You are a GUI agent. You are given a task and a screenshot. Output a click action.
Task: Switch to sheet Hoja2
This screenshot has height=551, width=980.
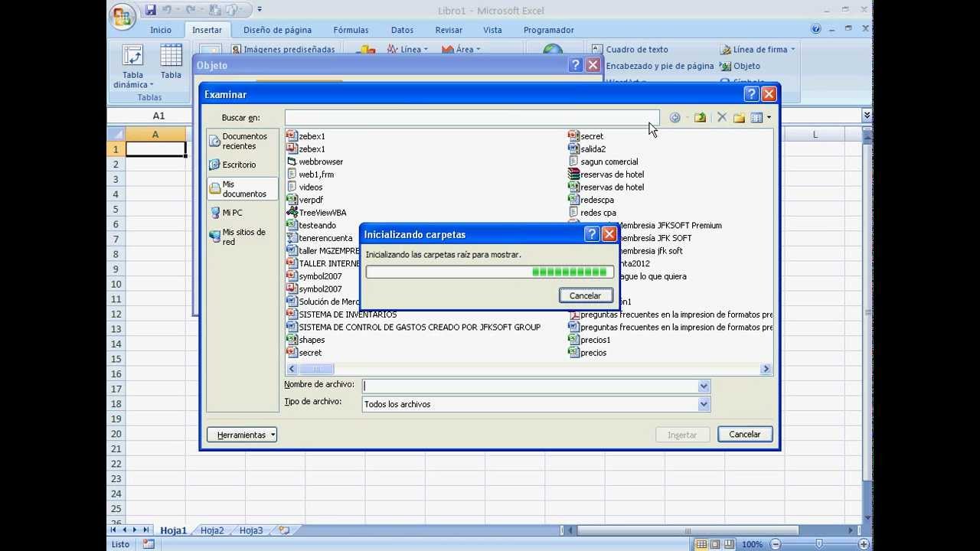coord(212,530)
